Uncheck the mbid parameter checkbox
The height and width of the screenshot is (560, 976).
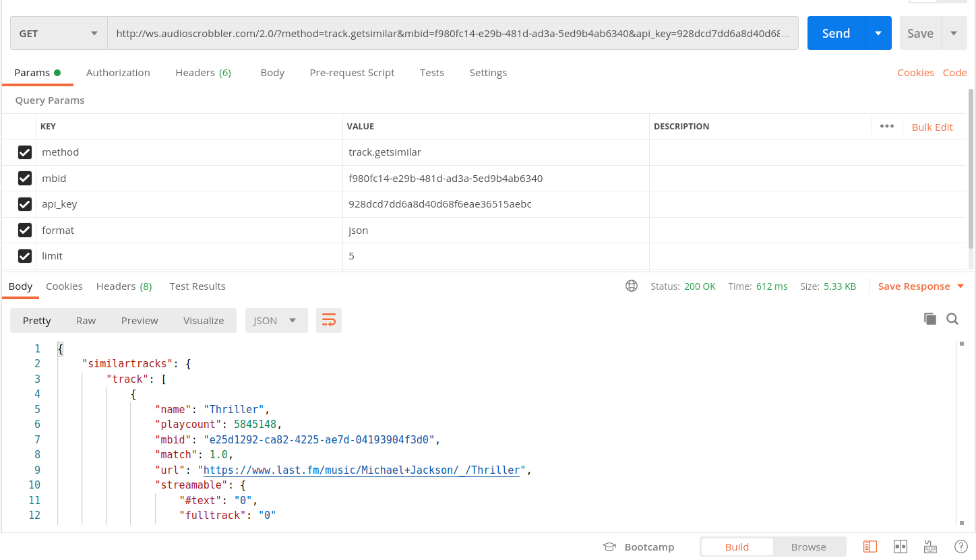point(25,179)
